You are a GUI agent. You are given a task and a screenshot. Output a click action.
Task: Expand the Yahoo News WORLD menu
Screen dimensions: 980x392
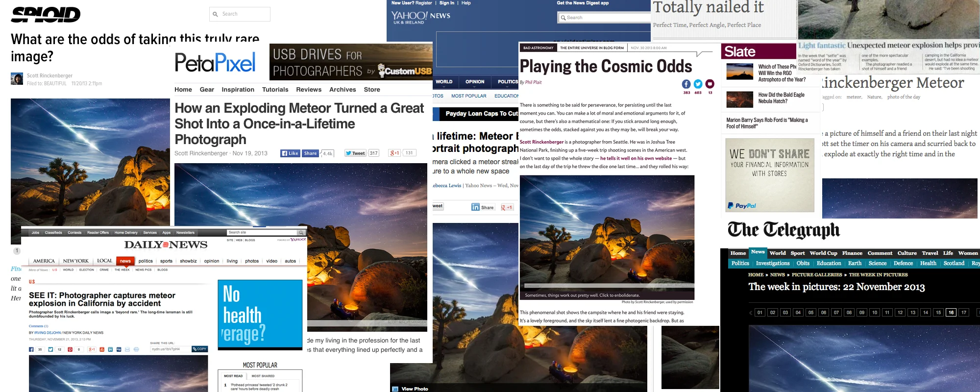point(444,82)
